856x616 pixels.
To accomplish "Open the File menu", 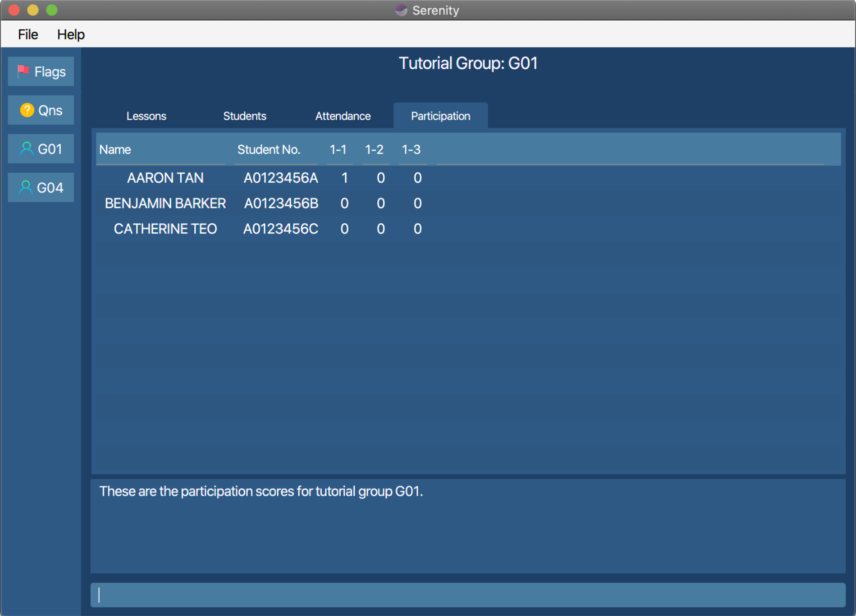I will (x=28, y=34).
